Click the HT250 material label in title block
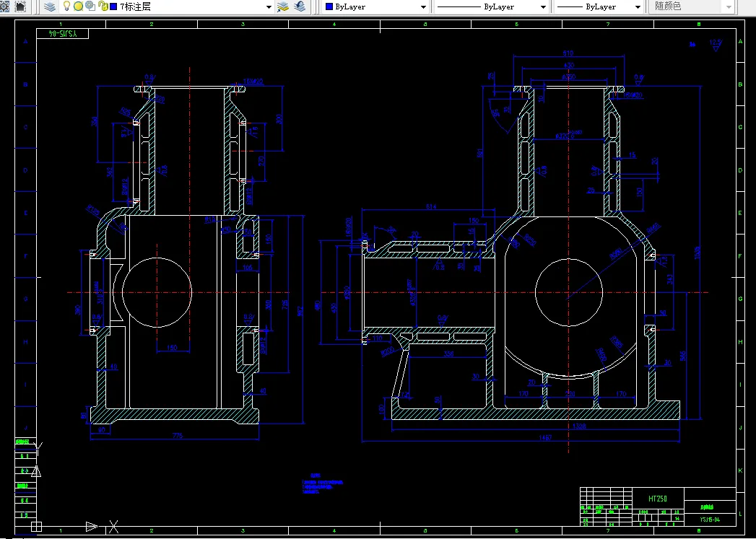 point(658,498)
